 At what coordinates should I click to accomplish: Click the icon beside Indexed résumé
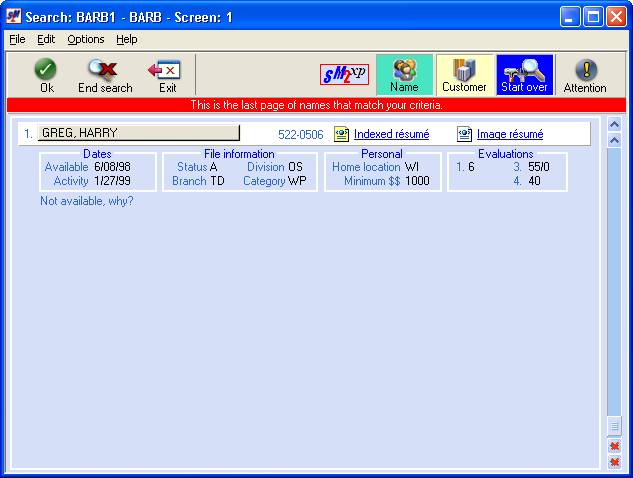[x=342, y=134]
